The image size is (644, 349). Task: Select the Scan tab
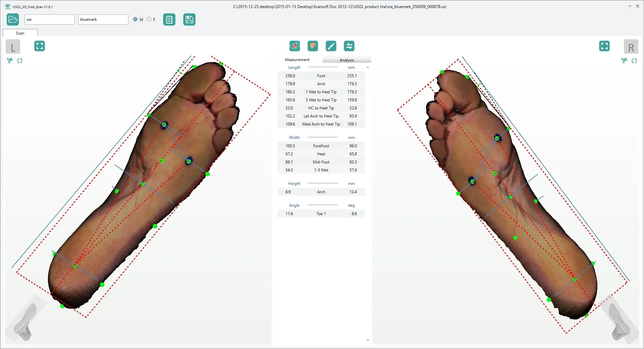[20, 33]
